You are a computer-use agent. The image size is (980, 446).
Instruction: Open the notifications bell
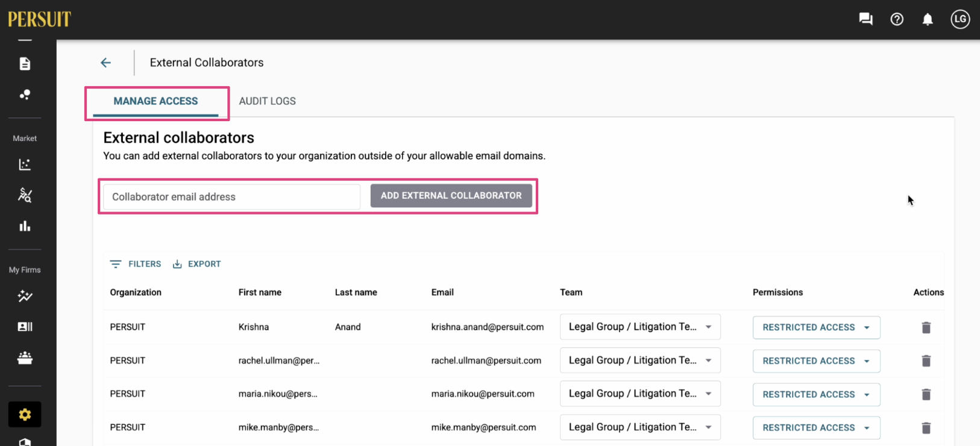click(928, 19)
